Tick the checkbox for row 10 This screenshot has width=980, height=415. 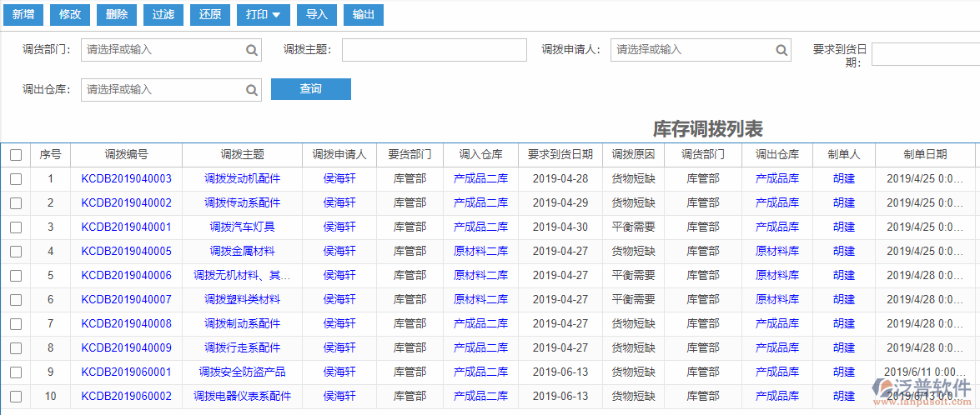tap(16, 397)
